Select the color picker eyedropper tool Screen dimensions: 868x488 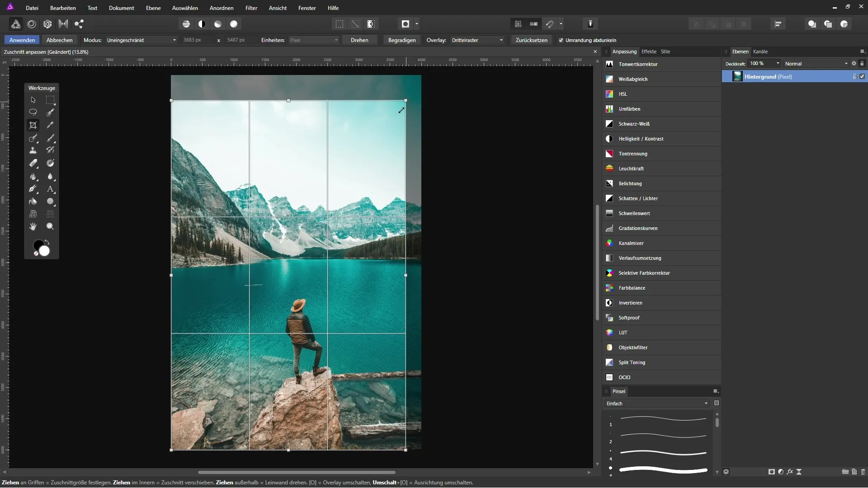[50, 125]
